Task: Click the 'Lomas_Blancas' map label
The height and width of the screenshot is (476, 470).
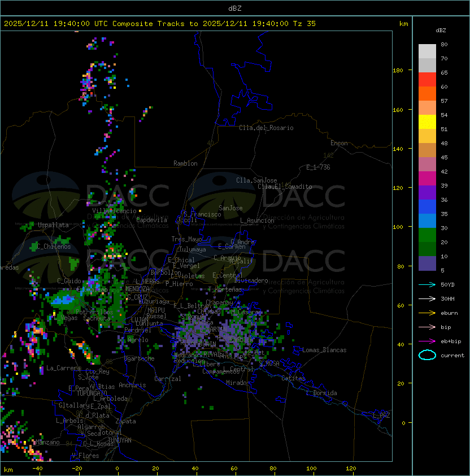Action: point(324,350)
